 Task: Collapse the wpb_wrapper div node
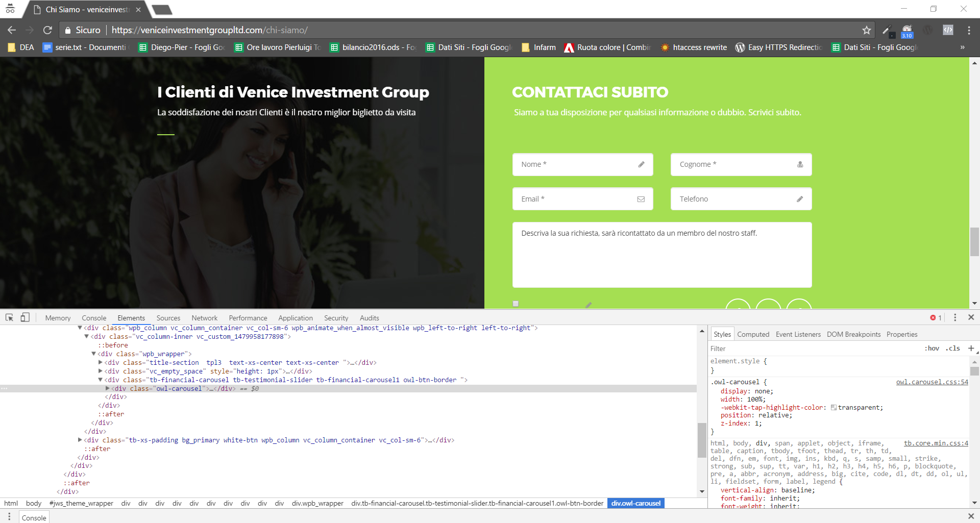pos(94,354)
